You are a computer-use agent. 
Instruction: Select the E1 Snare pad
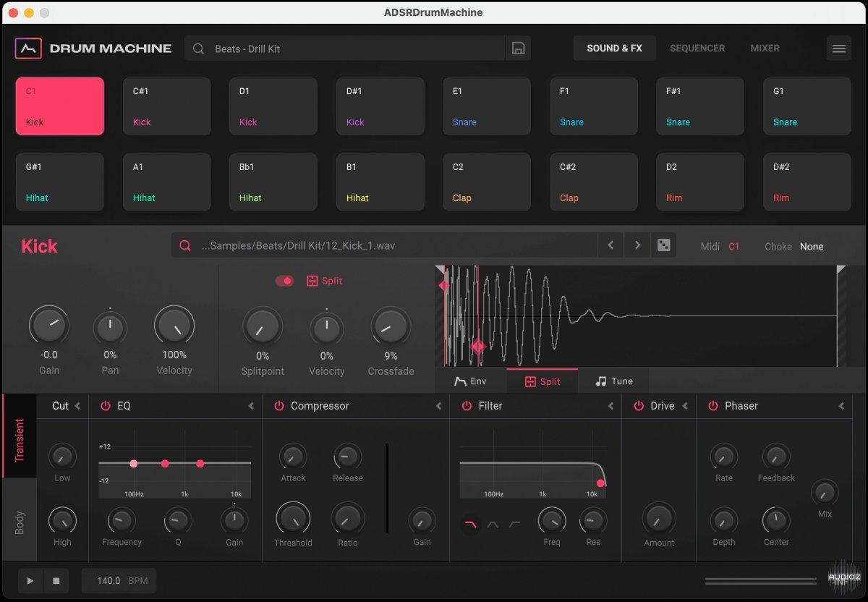pos(487,106)
